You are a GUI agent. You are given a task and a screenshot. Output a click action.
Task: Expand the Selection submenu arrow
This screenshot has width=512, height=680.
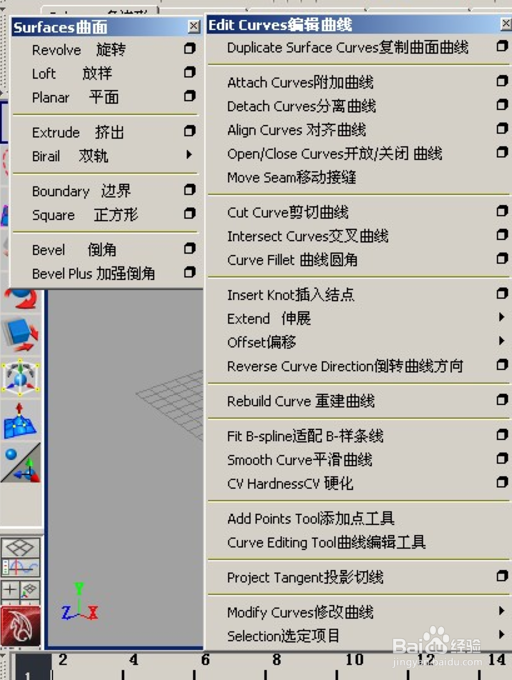(502, 634)
